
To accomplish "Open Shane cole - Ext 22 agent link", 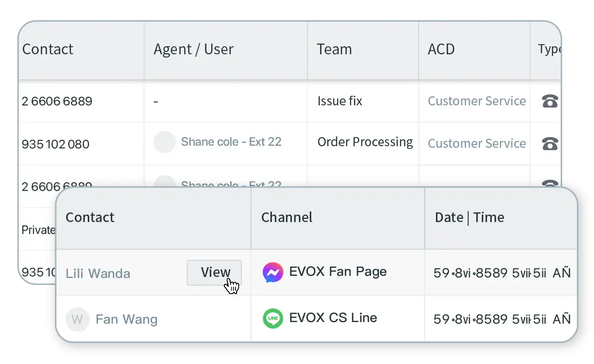I will (231, 141).
